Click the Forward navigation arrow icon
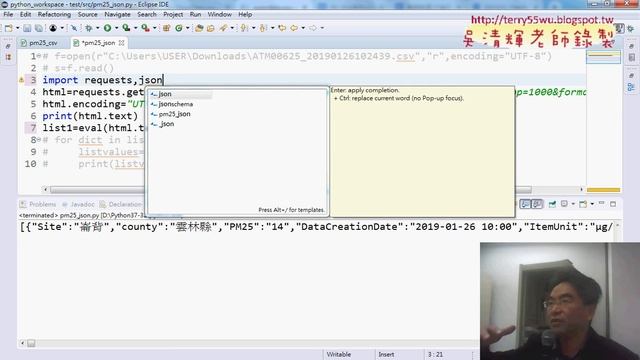The image size is (640, 360). click(313, 28)
